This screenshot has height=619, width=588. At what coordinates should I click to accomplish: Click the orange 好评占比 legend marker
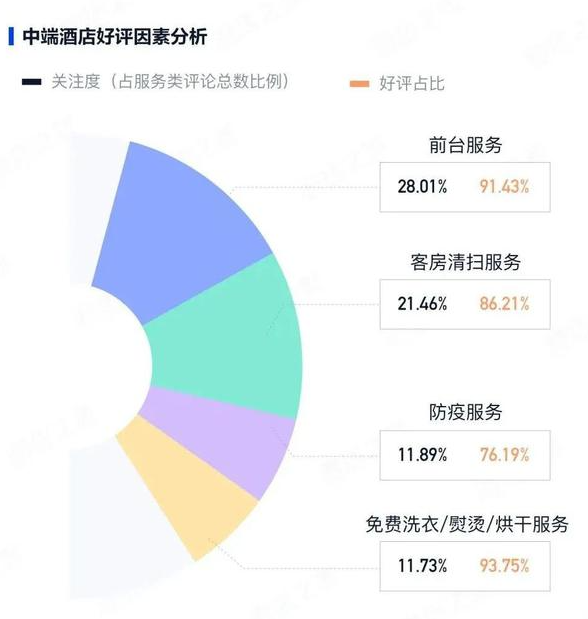(359, 84)
